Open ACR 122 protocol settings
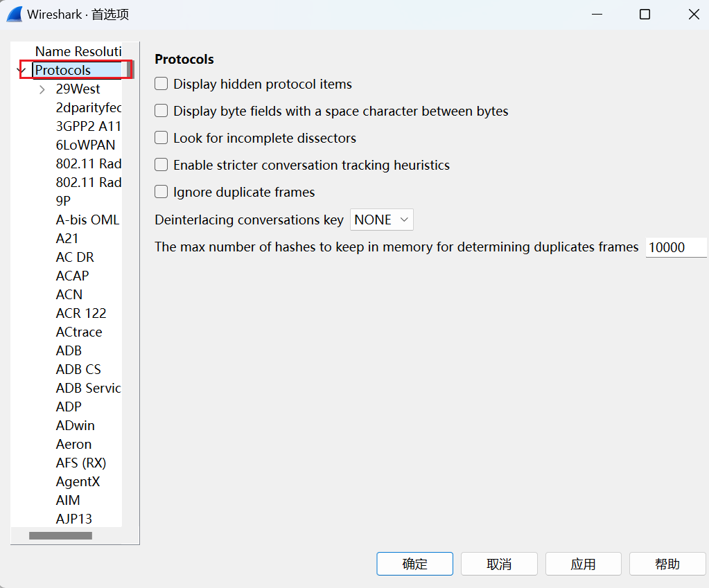709x588 pixels. click(x=81, y=313)
